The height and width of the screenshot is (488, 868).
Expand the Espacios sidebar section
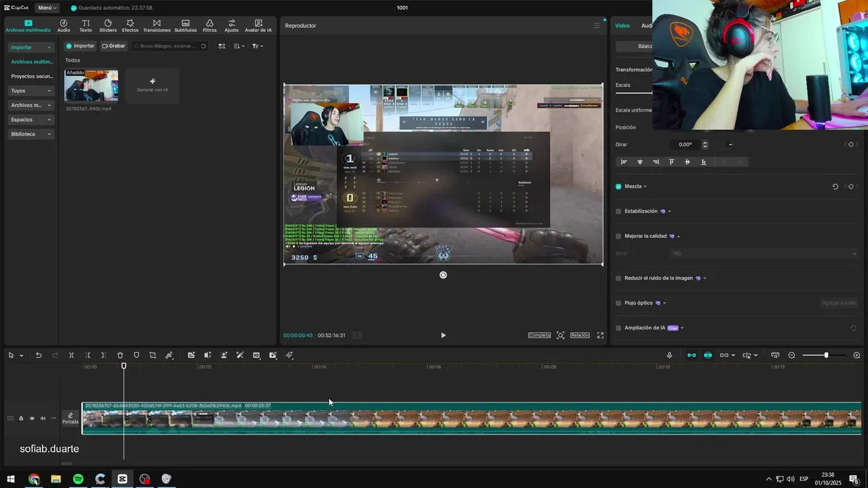click(x=31, y=120)
